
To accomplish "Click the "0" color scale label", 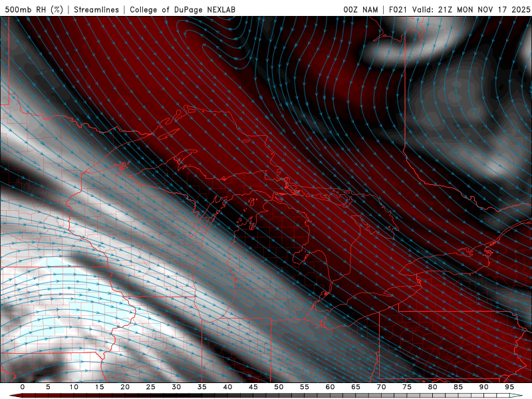I will pos(23,387).
